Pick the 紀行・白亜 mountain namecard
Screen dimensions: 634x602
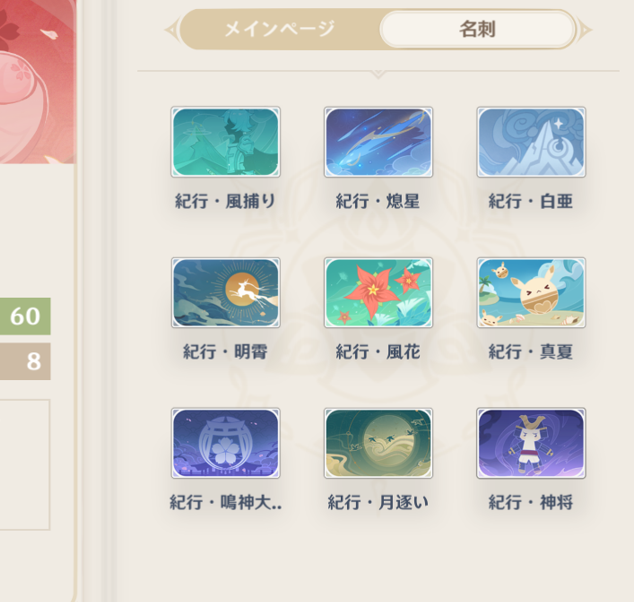pos(531,142)
